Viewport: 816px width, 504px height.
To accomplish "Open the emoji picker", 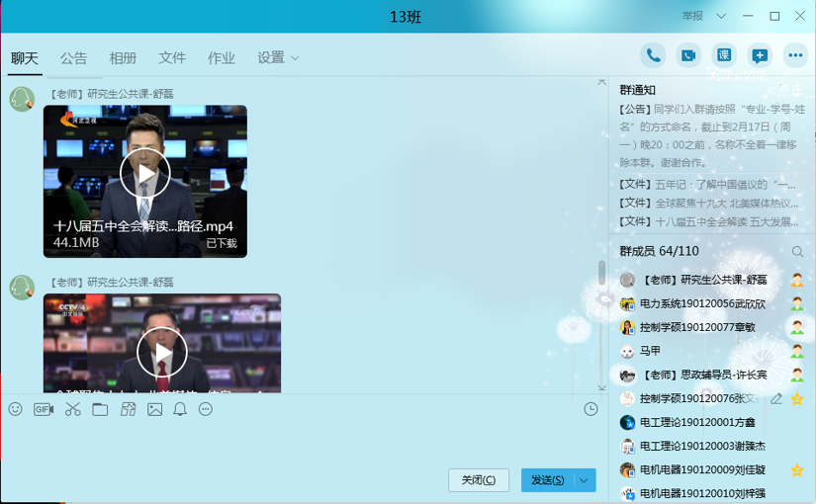I will (x=15, y=409).
